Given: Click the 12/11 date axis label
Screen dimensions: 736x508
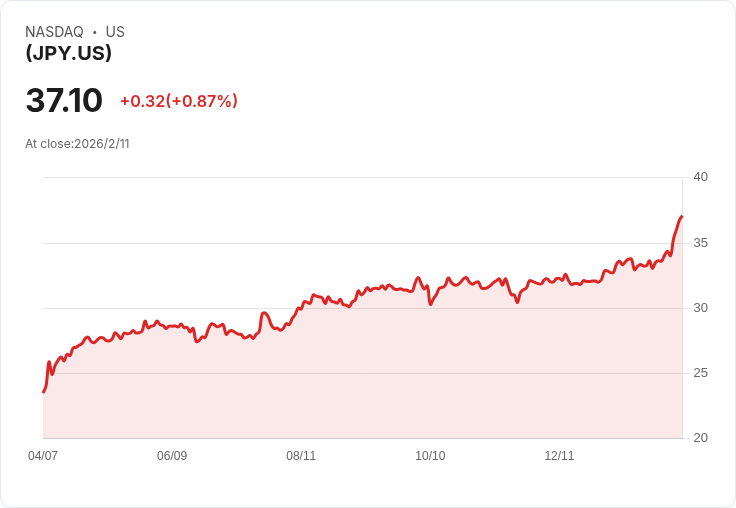Looking at the screenshot, I should pos(559,455).
